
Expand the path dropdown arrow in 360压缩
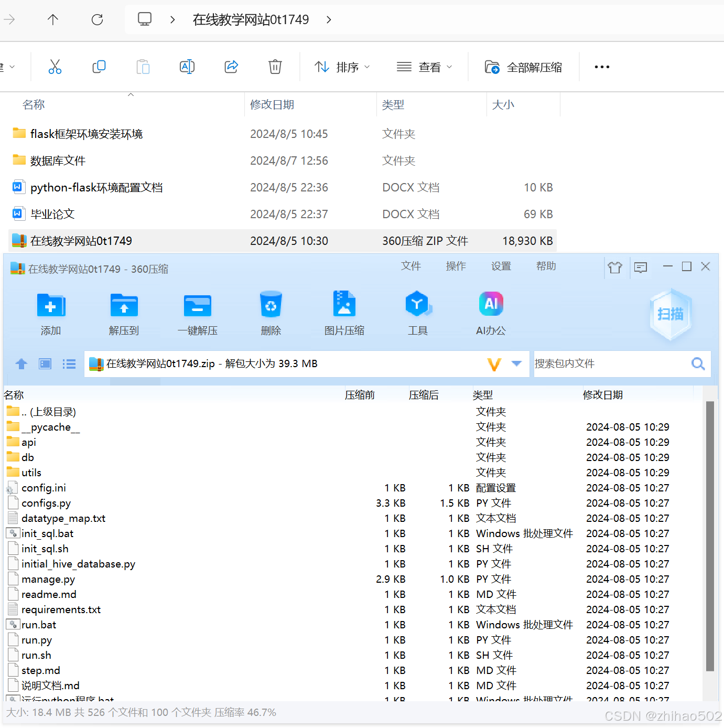(x=516, y=363)
